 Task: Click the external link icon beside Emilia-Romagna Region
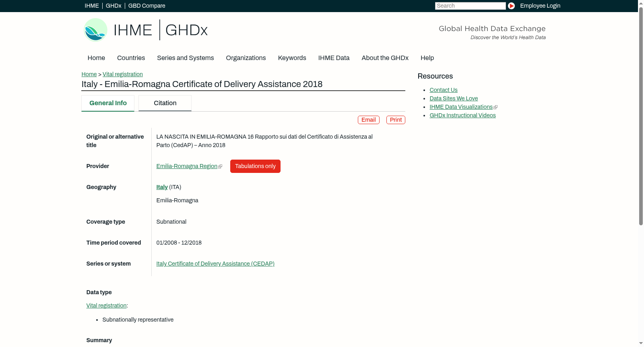point(220,166)
